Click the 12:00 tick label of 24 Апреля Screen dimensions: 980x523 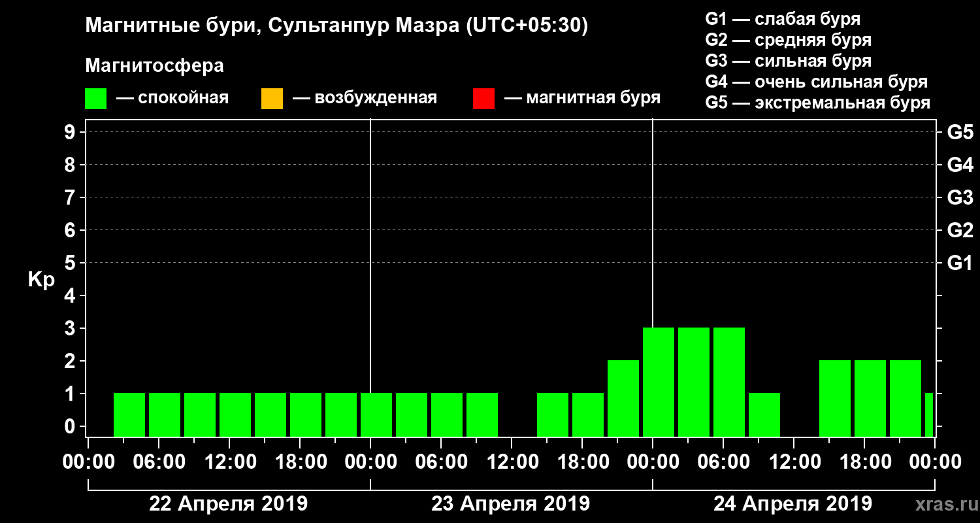tap(794, 462)
